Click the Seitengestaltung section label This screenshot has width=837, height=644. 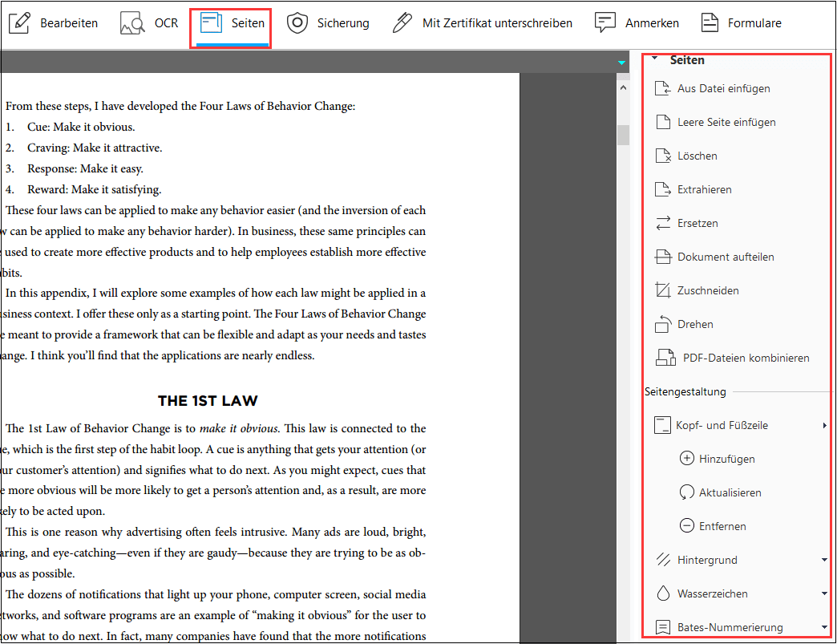685,391
